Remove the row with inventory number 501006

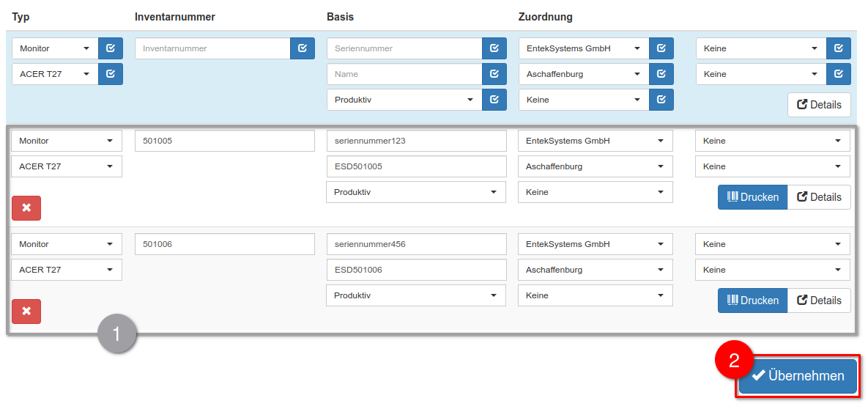pyautogui.click(x=26, y=312)
